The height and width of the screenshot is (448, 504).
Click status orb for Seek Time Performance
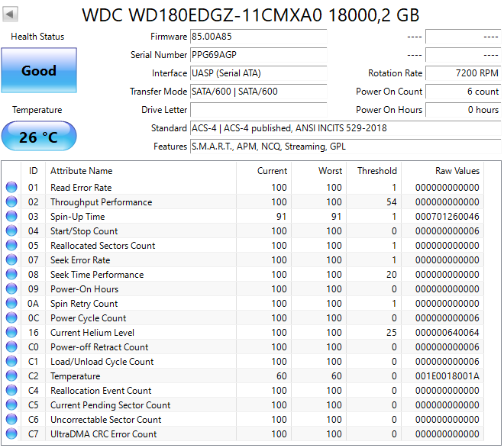(11, 274)
